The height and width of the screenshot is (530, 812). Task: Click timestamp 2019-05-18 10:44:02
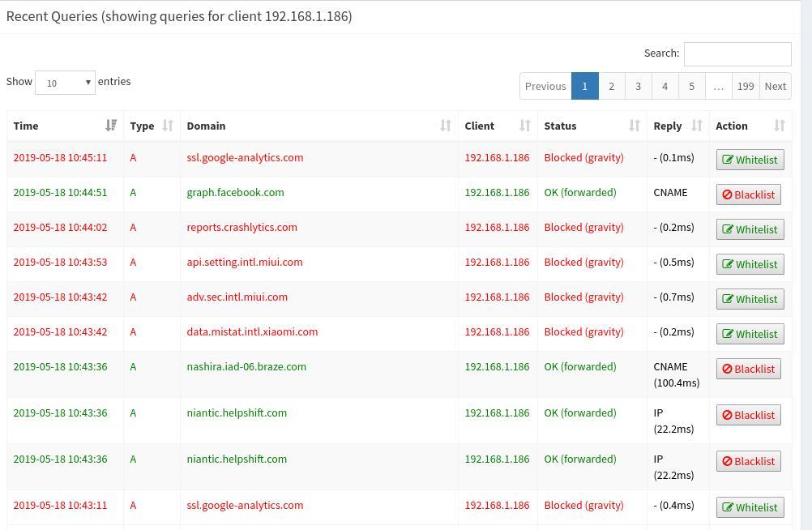[60, 227]
